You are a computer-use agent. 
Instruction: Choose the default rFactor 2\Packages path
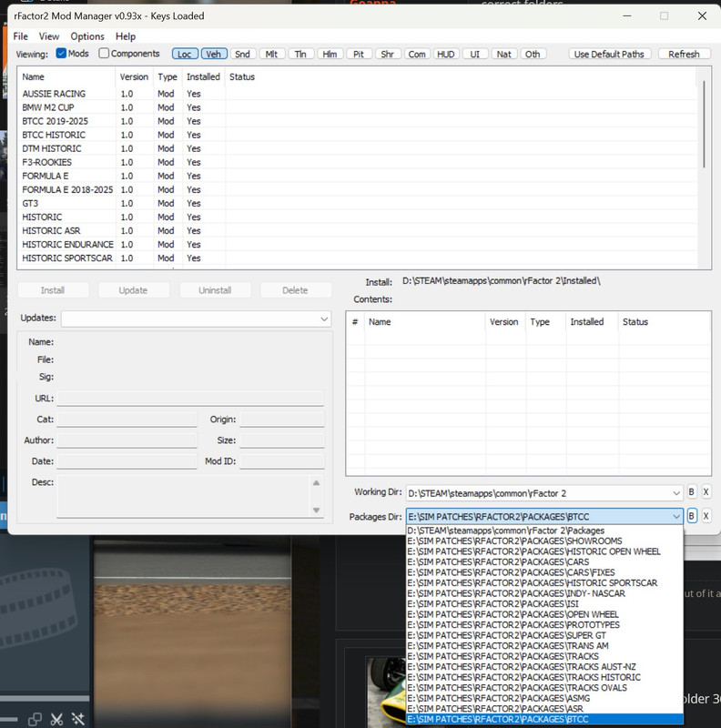point(544,531)
